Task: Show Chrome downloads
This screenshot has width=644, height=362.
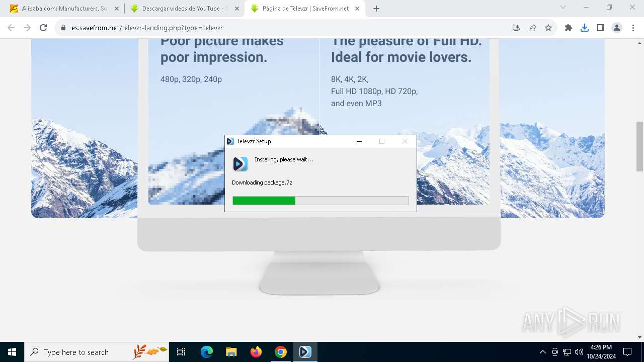Action: click(585, 28)
